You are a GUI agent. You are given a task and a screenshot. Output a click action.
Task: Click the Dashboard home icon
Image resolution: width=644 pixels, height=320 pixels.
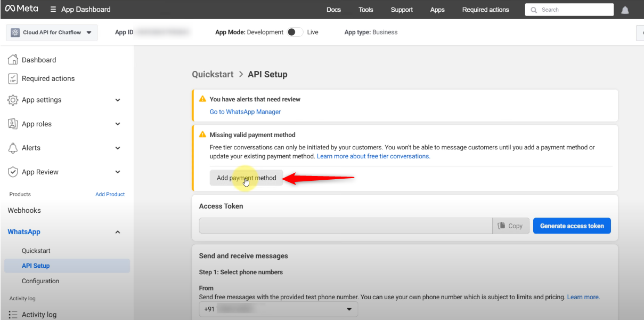pyautogui.click(x=13, y=60)
